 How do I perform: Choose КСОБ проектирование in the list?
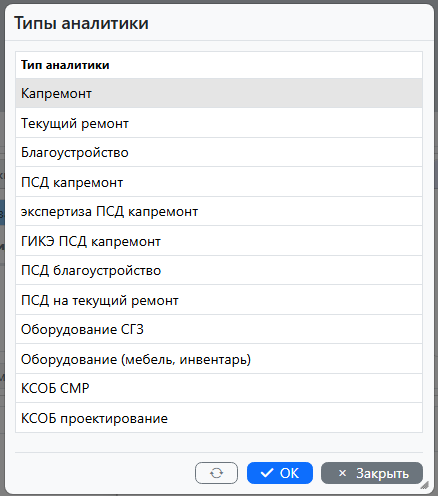pos(219,418)
